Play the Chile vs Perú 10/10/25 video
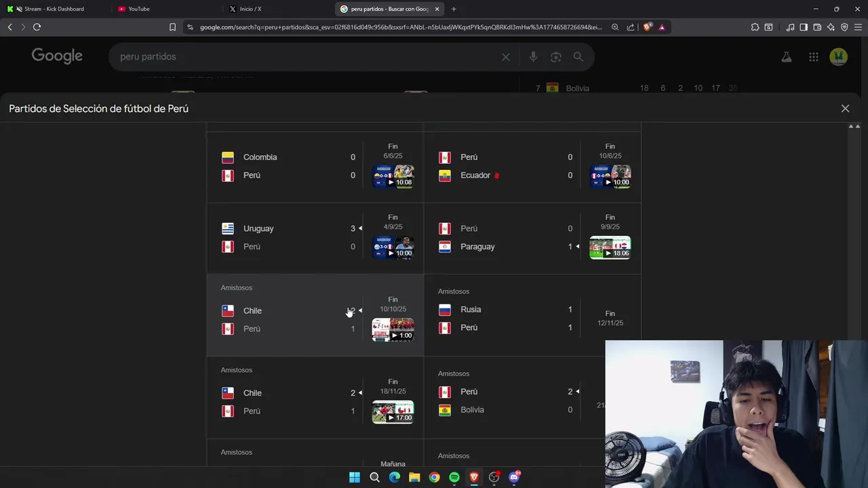Viewport: 868px width, 488px height. coord(393,329)
